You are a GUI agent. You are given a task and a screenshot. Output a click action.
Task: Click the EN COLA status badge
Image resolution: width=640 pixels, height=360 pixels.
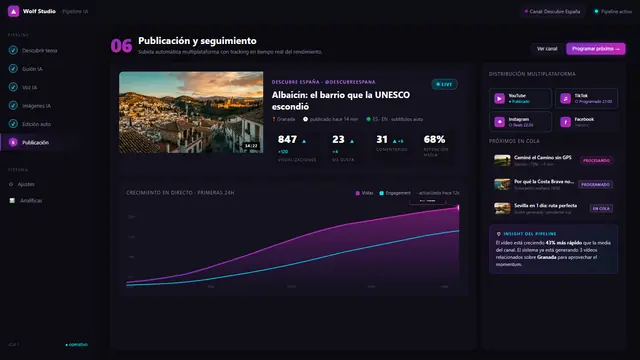[601, 208]
